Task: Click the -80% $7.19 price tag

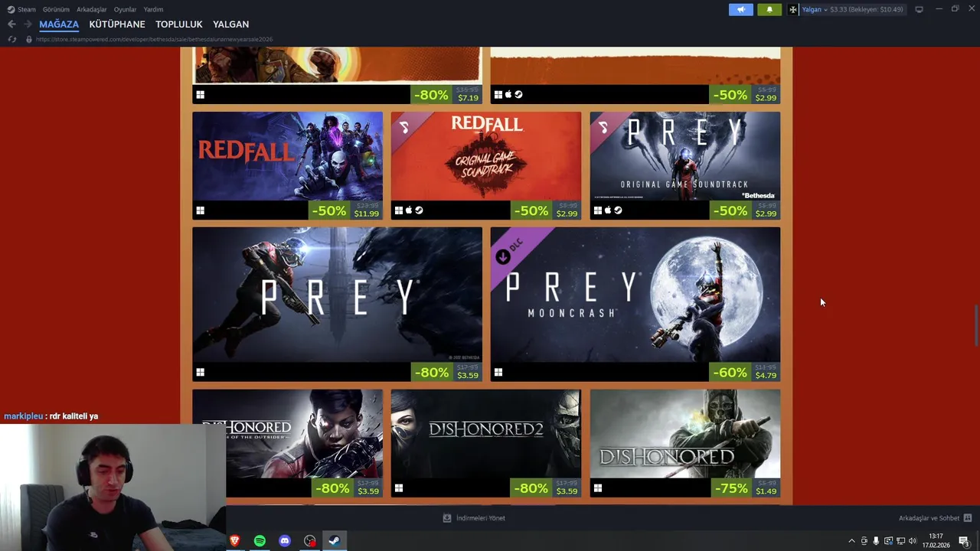Action: pyautogui.click(x=446, y=95)
